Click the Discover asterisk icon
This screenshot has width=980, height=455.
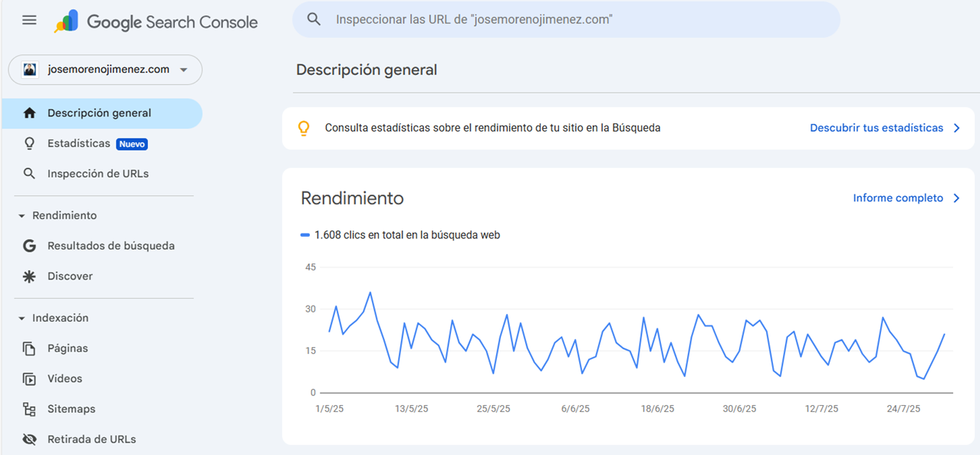pyautogui.click(x=29, y=277)
